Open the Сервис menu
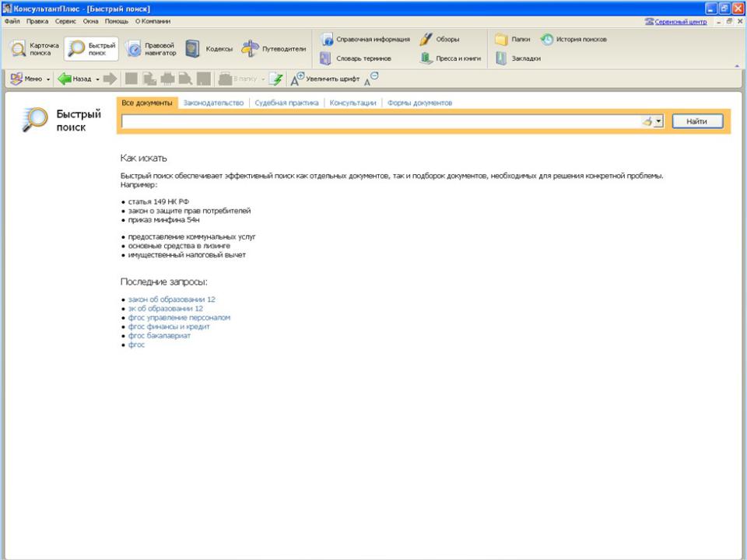The width and height of the screenshot is (747, 560). 65,22
